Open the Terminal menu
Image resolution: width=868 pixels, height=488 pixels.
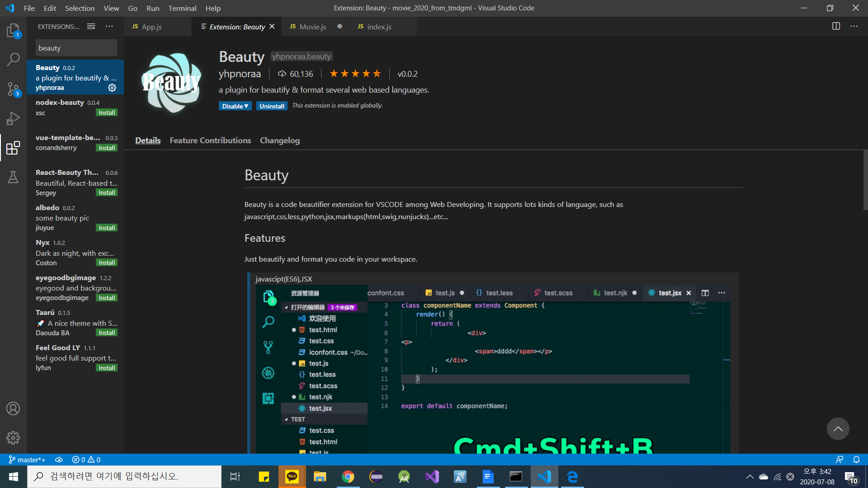point(182,8)
